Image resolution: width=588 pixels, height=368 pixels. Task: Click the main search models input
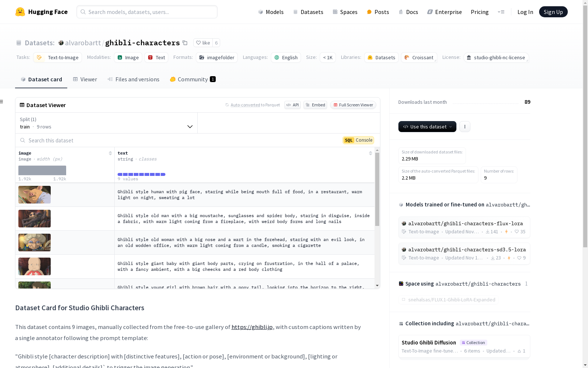coord(147,12)
